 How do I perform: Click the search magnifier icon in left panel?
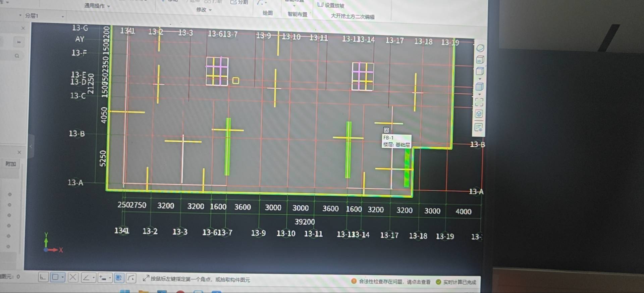point(17,56)
